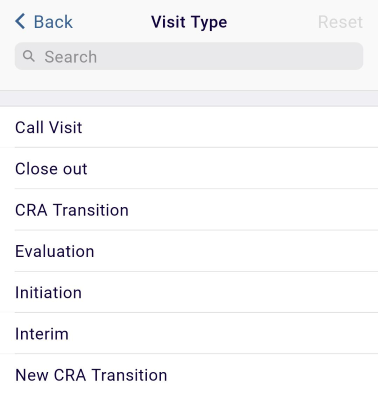Viewport: 378px width, 393px height.
Task: Click the back chevron arrow icon
Action: 20,22
